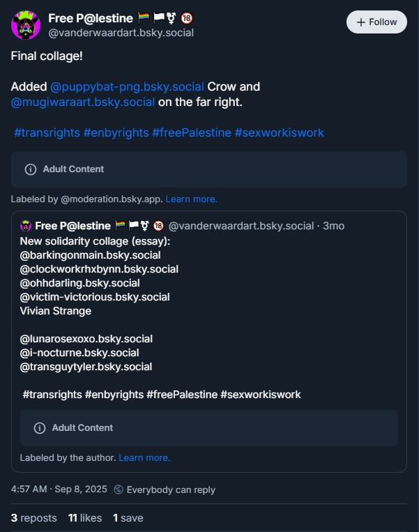Click the info icon on top Adult Content label
The width and height of the screenshot is (419, 532).
click(31, 169)
